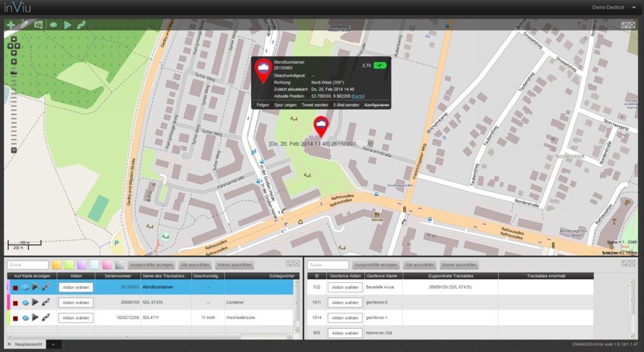Toggle eye visibility for SDL4711 row
The height and width of the screenshot is (352, 644).
(25, 318)
